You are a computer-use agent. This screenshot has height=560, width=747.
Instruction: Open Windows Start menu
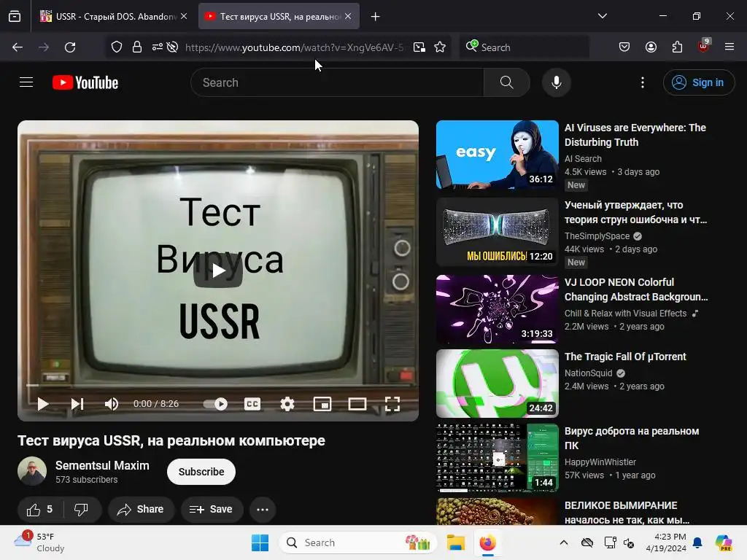[x=260, y=542]
